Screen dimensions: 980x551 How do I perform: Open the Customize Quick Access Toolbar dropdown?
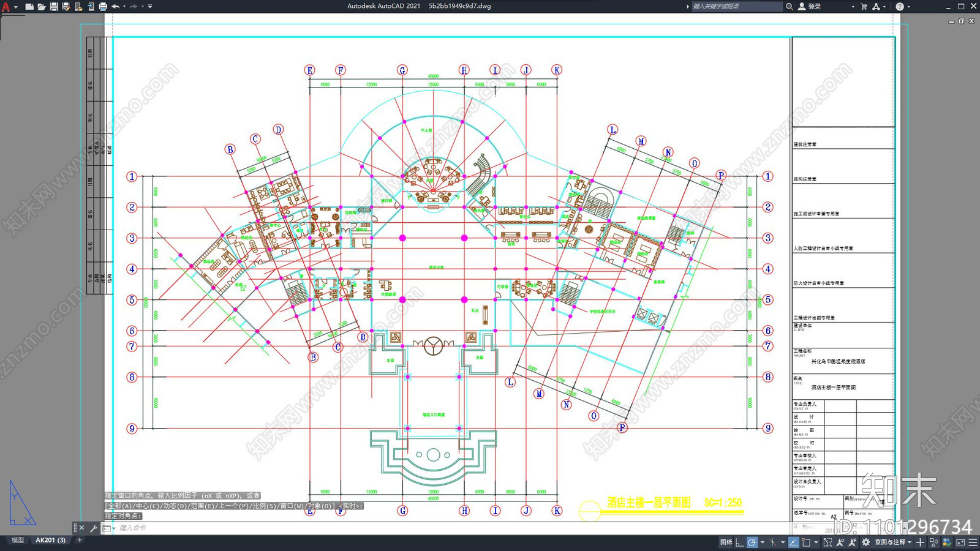(150, 7)
